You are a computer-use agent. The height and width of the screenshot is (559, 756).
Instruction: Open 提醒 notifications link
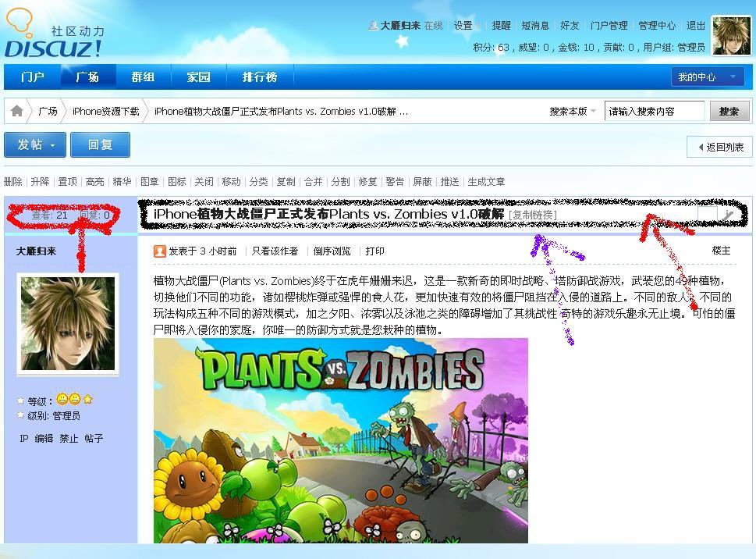(502, 26)
